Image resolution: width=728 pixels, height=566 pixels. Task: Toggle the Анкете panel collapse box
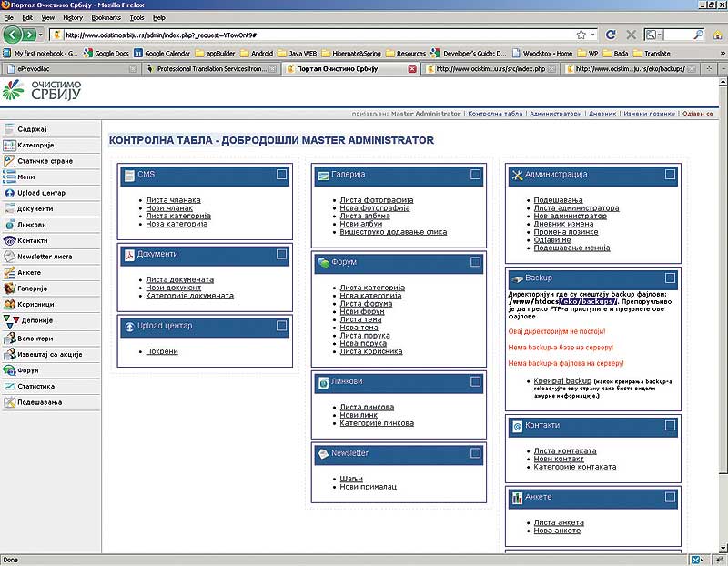(670, 497)
